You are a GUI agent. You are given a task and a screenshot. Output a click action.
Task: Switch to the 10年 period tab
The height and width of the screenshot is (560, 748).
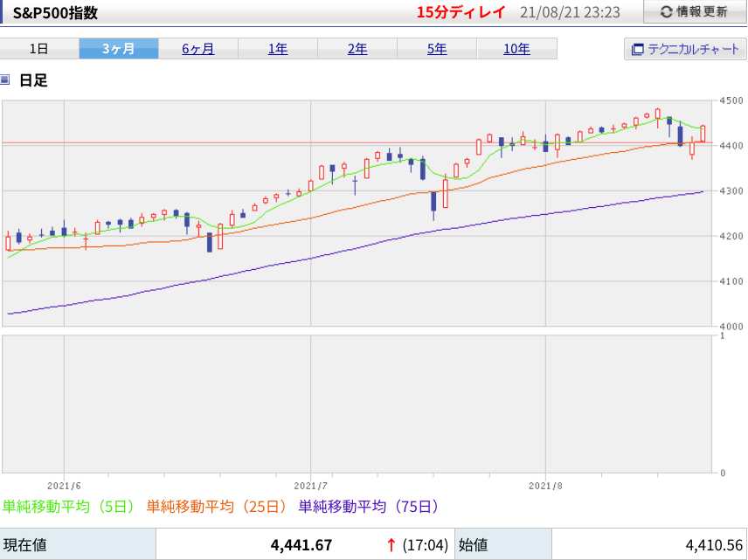pos(516,49)
